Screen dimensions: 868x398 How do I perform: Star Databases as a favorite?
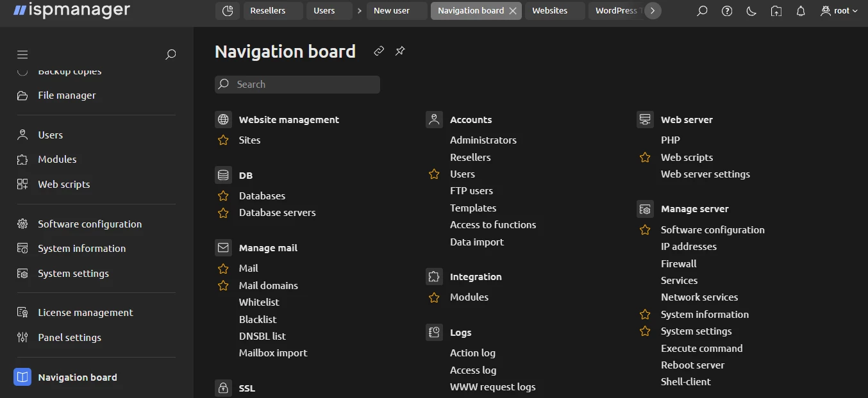(x=223, y=195)
